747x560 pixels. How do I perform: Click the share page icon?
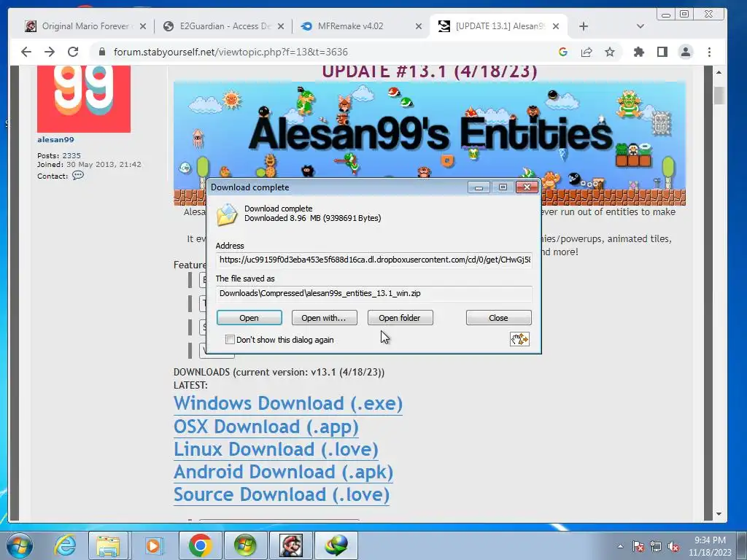(x=587, y=52)
